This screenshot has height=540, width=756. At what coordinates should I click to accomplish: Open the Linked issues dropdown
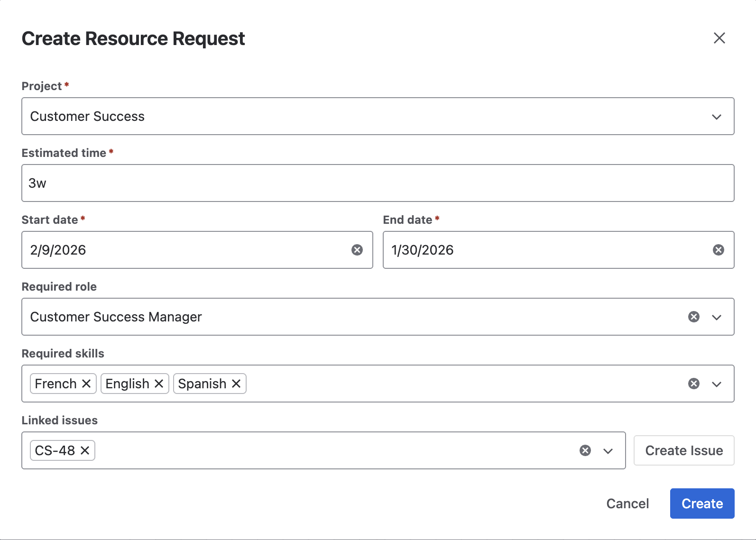(608, 451)
